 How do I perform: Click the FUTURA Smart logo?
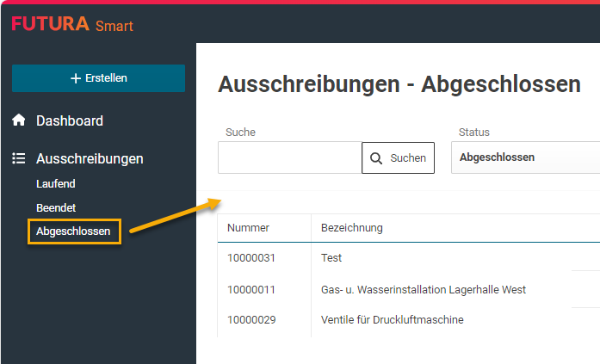[72, 24]
